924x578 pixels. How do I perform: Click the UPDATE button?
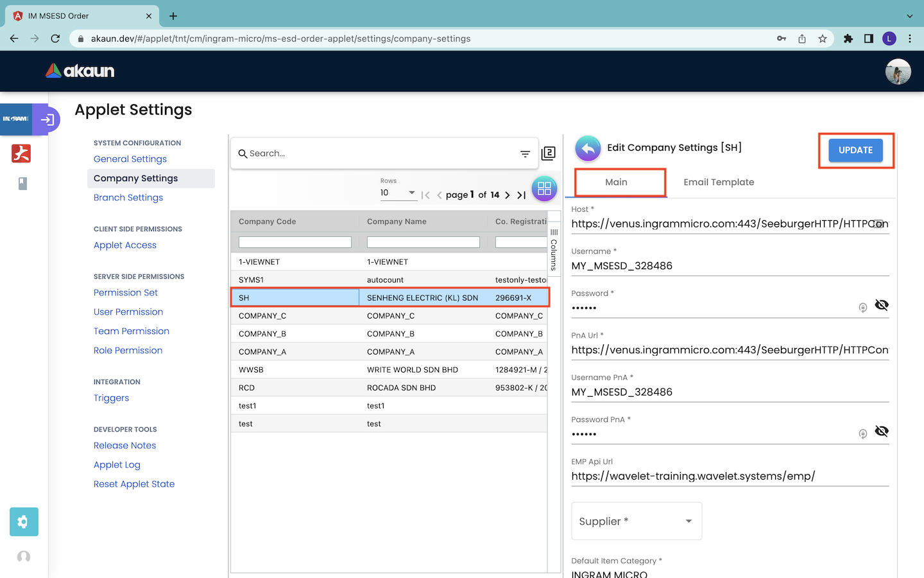pyautogui.click(x=855, y=150)
